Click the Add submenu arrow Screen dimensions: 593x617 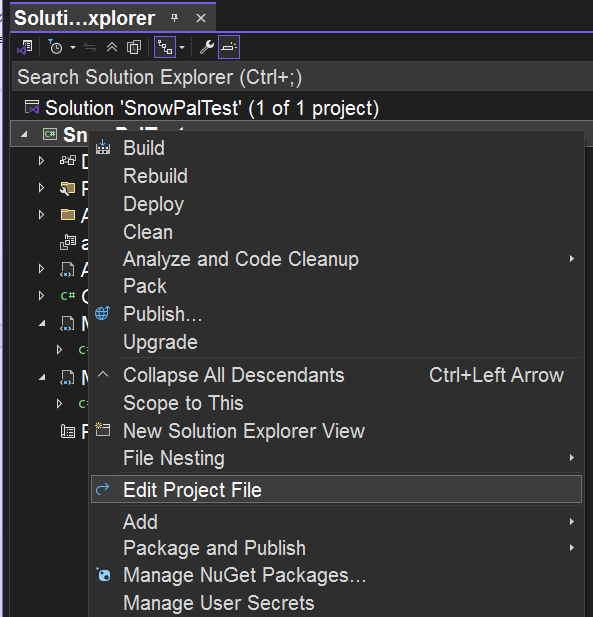point(571,522)
